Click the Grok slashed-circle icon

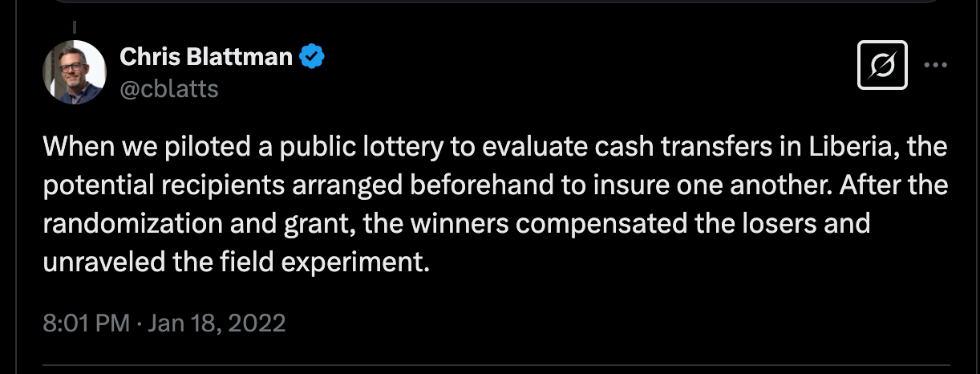click(x=882, y=66)
